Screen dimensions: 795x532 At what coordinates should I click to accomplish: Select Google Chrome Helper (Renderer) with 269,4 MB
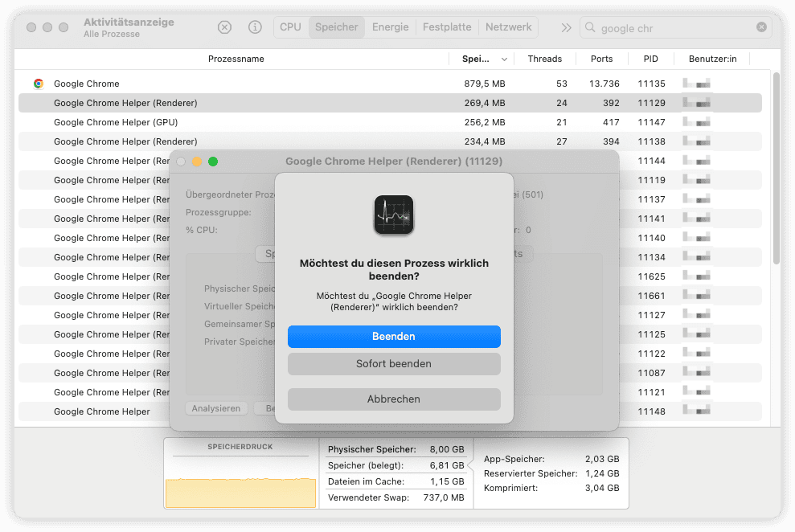(390, 103)
